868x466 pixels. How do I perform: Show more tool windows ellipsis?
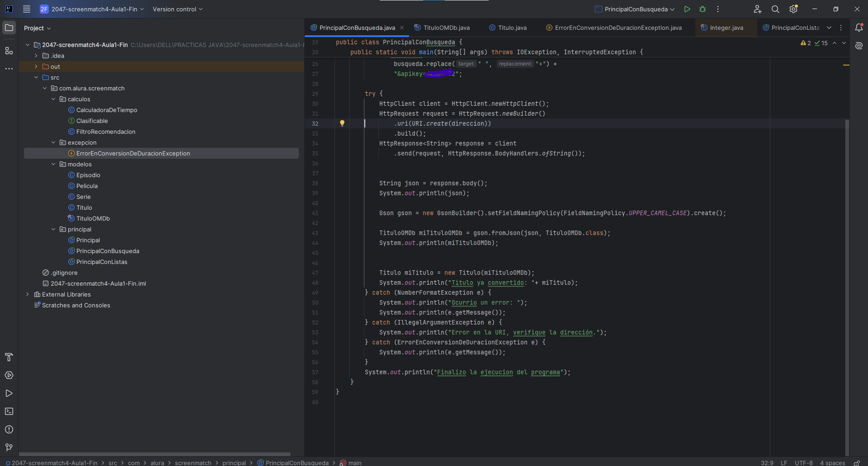coord(9,69)
